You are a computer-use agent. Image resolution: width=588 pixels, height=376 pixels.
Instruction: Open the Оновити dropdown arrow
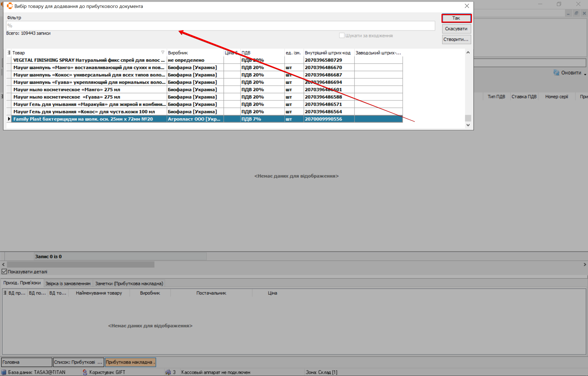pos(585,74)
